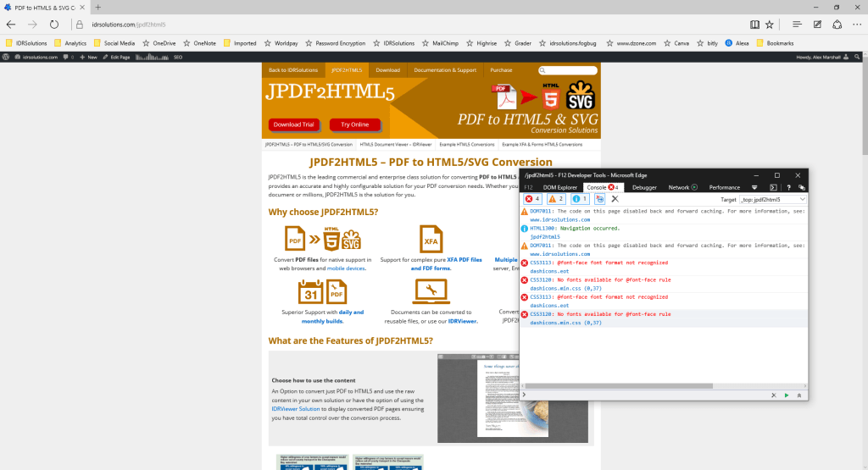This screenshot has width=868, height=470.
Task: Refresh the page using the reload icon
Action: 54,25
